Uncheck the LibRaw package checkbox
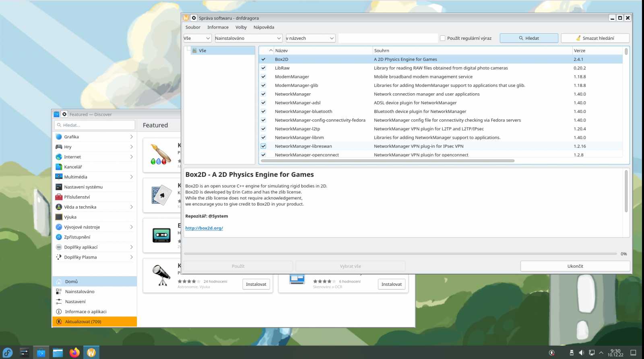 [x=263, y=68]
